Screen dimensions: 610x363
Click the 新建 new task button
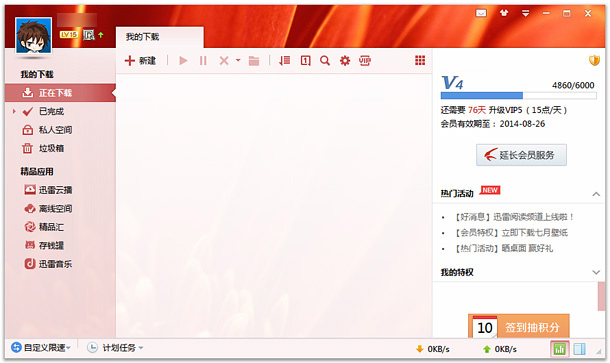[x=140, y=61]
